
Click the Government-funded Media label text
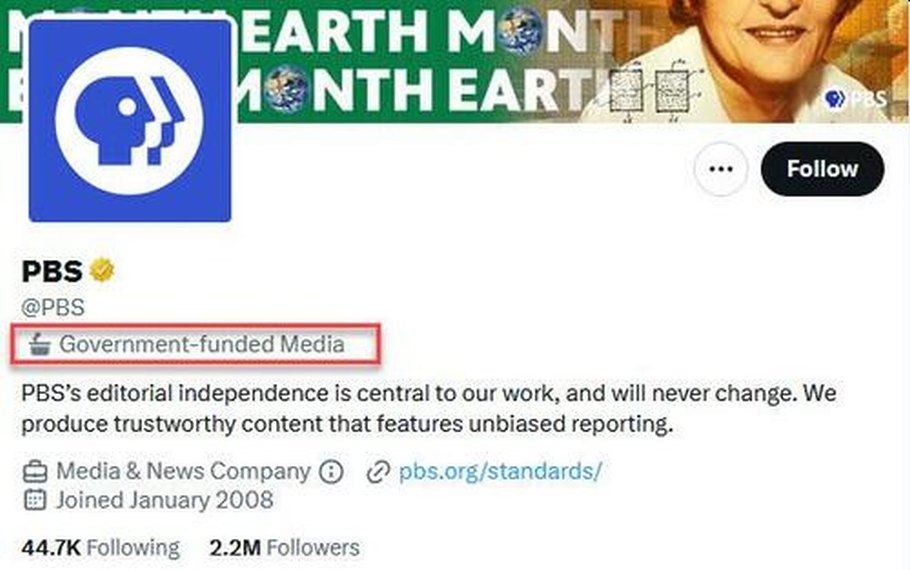pos(201,344)
